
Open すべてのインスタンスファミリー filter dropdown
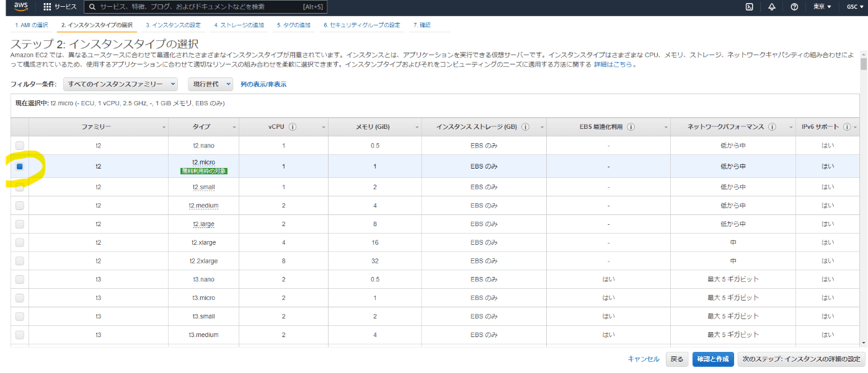[121, 84]
